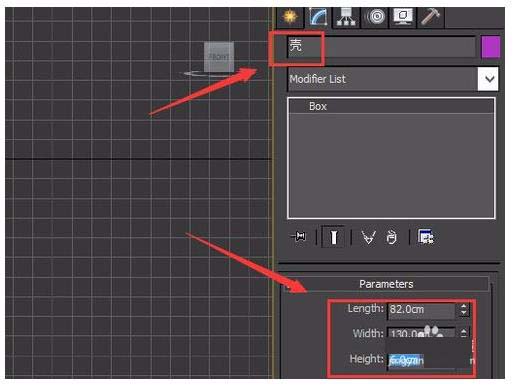Open the Motion panel tab
This screenshot has width=516, height=386.
[x=375, y=17]
